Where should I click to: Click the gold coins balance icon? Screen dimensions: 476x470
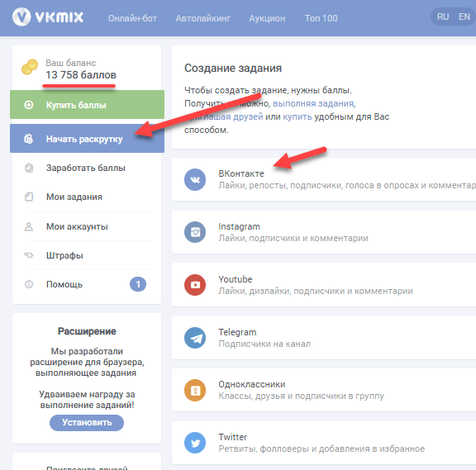(x=30, y=67)
